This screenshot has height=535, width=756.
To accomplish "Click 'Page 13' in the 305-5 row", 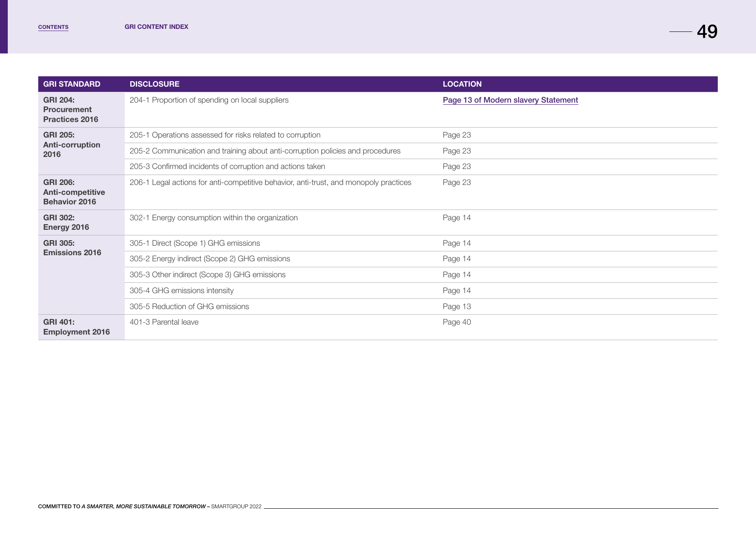I will tap(457, 307).
